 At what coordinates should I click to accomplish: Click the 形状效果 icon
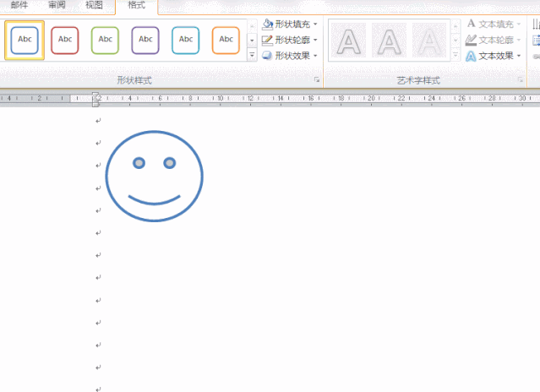click(x=267, y=56)
